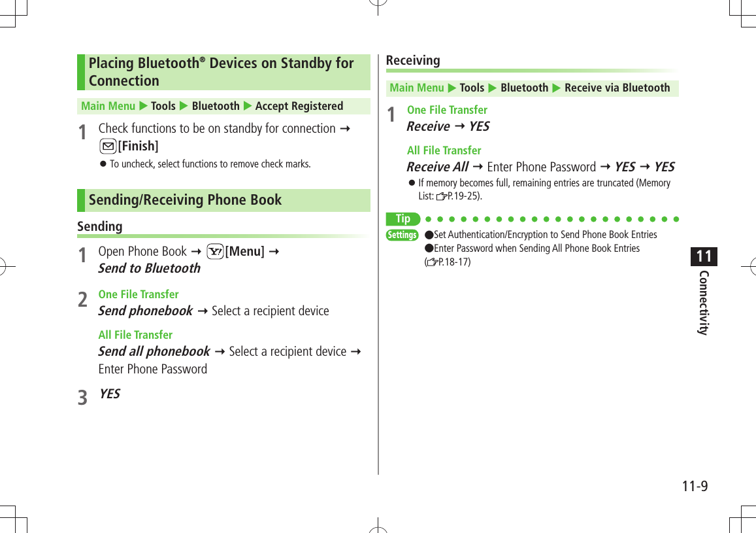Select Accept Registered in the menu path
This screenshot has width=756, height=533.
pyautogui.click(x=299, y=106)
